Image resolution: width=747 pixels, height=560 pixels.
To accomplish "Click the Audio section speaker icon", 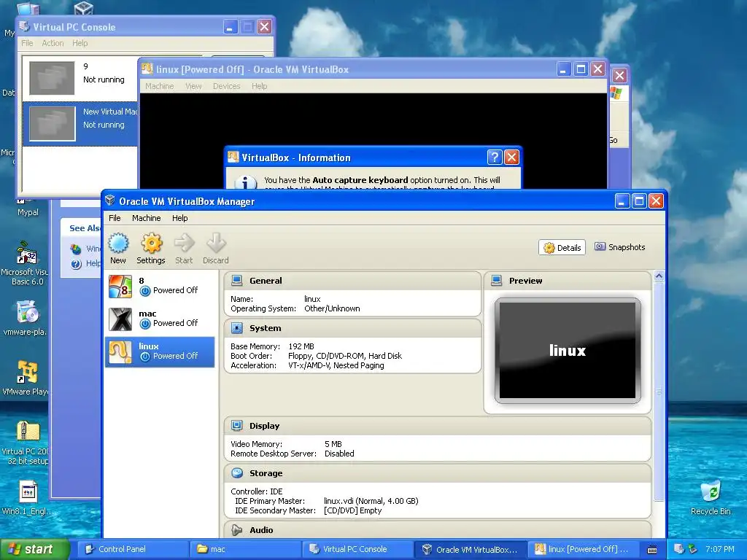I will (237, 530).
